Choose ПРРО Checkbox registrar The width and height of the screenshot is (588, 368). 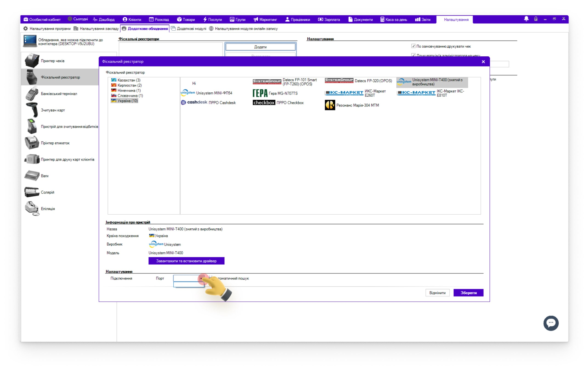(278, 103)
